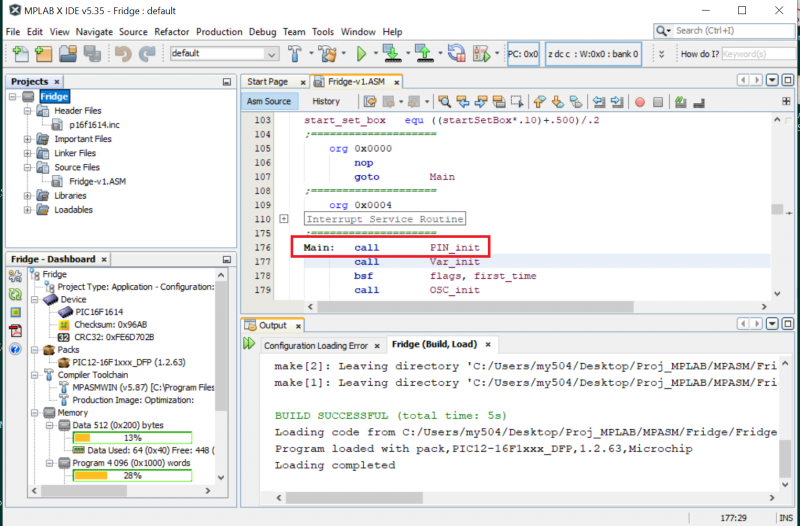This screenshot has width=800, height=526.
Task: Open the 'default' configuration dropdown
Action: (272, 54)
